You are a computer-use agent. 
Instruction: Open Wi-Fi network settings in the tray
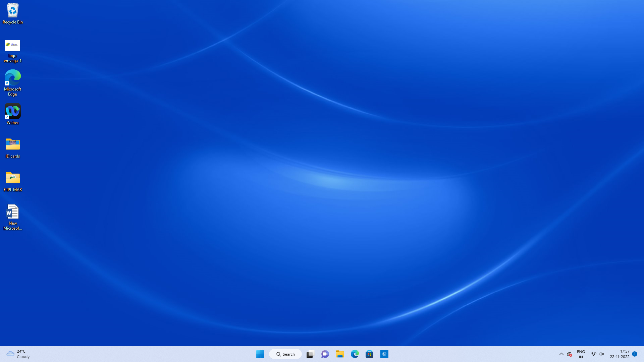point(593,354)
